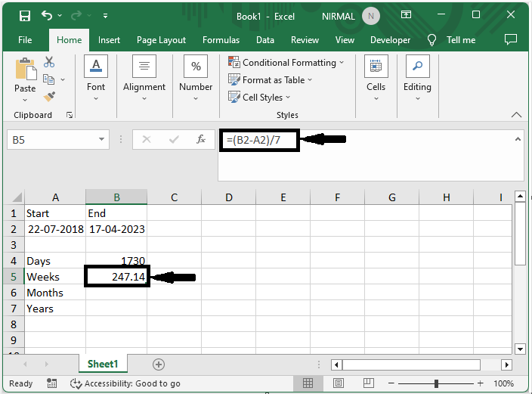Select cell with date 17-04-2023
The height and width of the screenshot is (394, 532).
(x=116, y=229)
